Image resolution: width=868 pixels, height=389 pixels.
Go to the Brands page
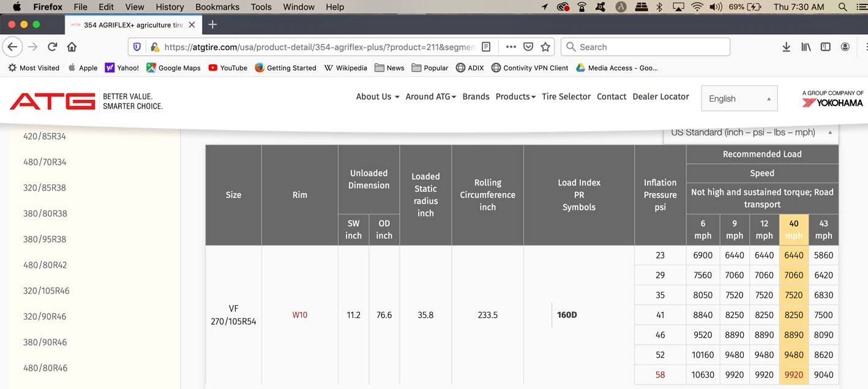click(x=476, y=97)
